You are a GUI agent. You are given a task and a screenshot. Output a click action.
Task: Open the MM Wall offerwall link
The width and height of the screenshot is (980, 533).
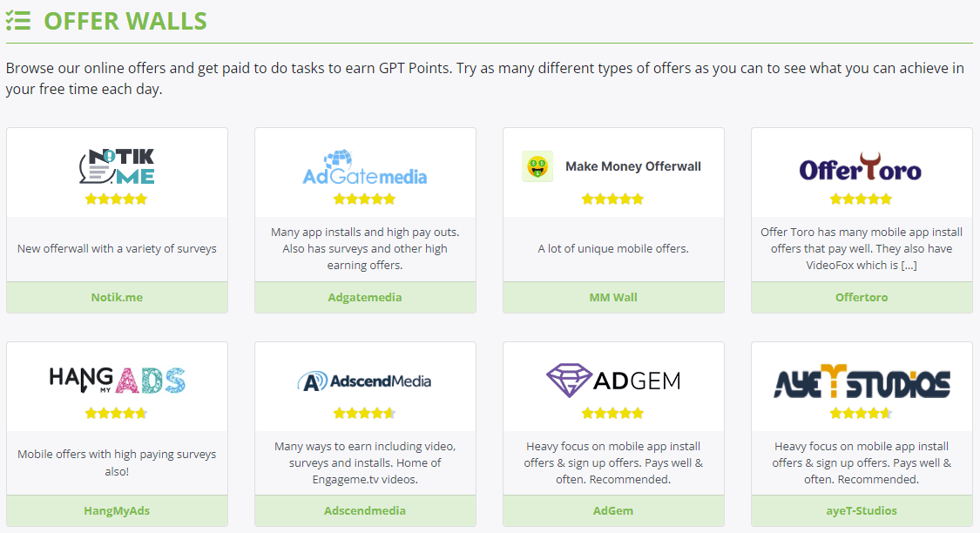[613, 297]
